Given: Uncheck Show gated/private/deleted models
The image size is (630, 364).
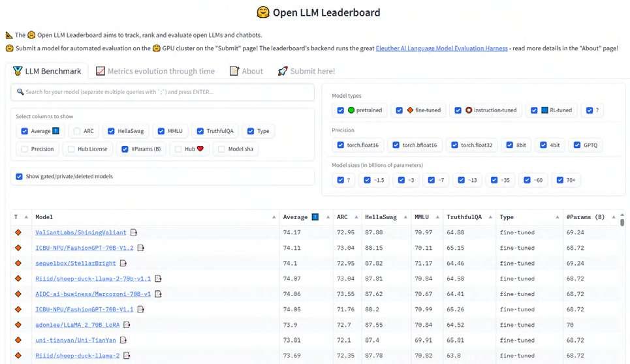Looking at the screenshot, I should [19, 177].
